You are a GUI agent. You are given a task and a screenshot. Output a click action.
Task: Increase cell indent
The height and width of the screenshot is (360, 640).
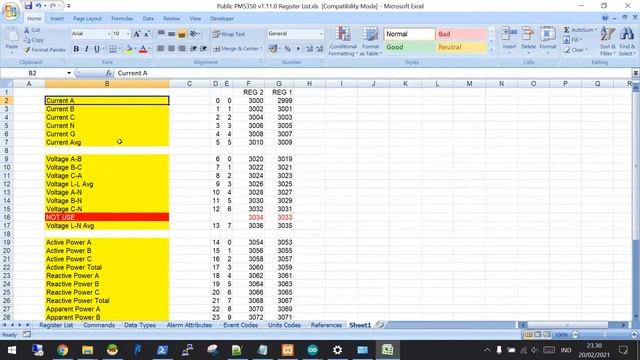click(203, 49)
